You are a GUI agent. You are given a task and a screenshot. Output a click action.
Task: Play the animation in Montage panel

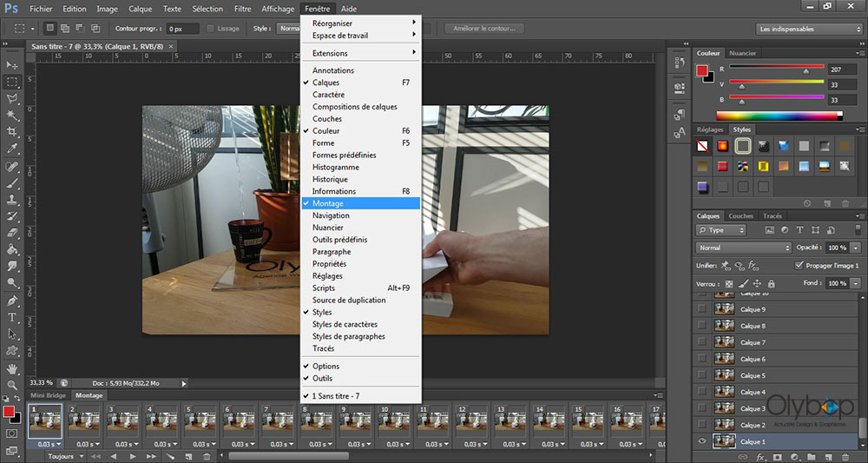tap(133, 456)
